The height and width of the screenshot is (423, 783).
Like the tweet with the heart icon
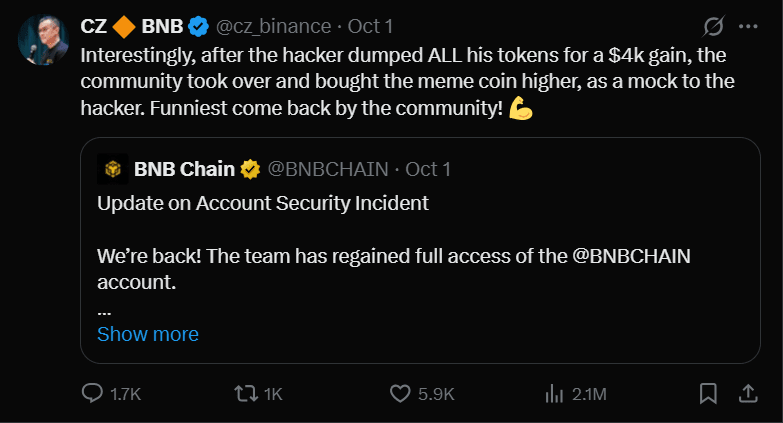tap(400, 393)
